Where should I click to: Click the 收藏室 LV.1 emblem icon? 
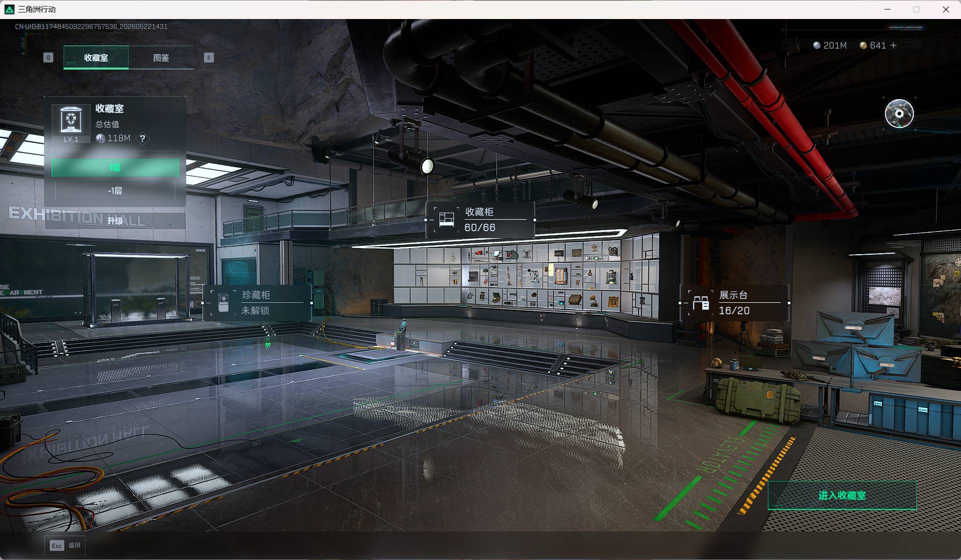pos(71,124)
